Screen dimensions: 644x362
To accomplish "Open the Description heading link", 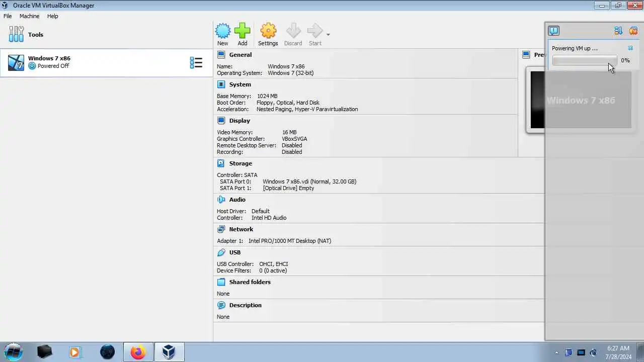I will point(245,305).
